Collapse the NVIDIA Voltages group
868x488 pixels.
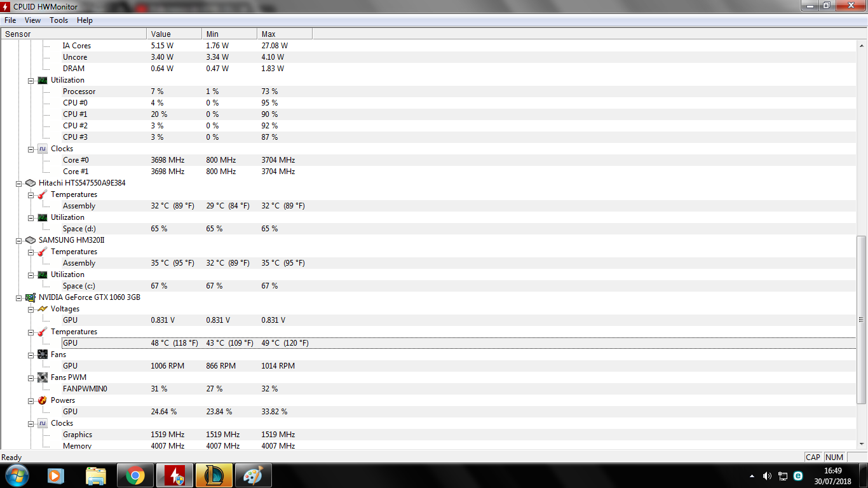(x=31, y=309)
